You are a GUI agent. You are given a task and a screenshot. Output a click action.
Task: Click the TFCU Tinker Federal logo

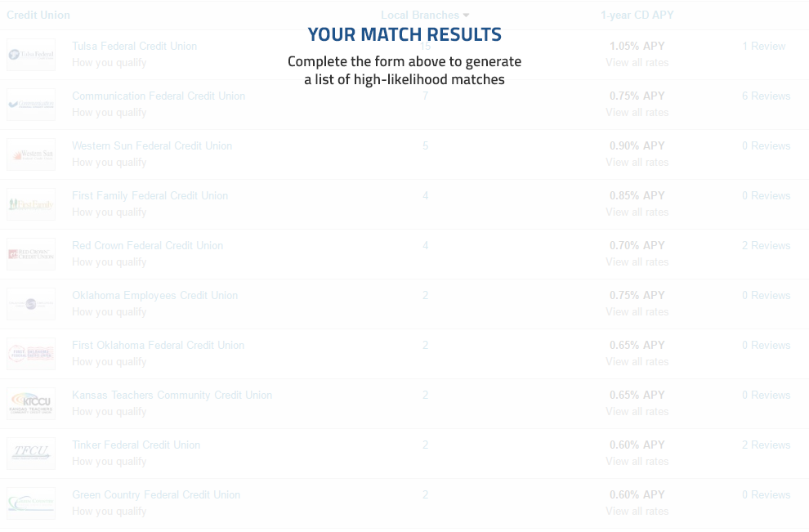[x=31, y=454]
